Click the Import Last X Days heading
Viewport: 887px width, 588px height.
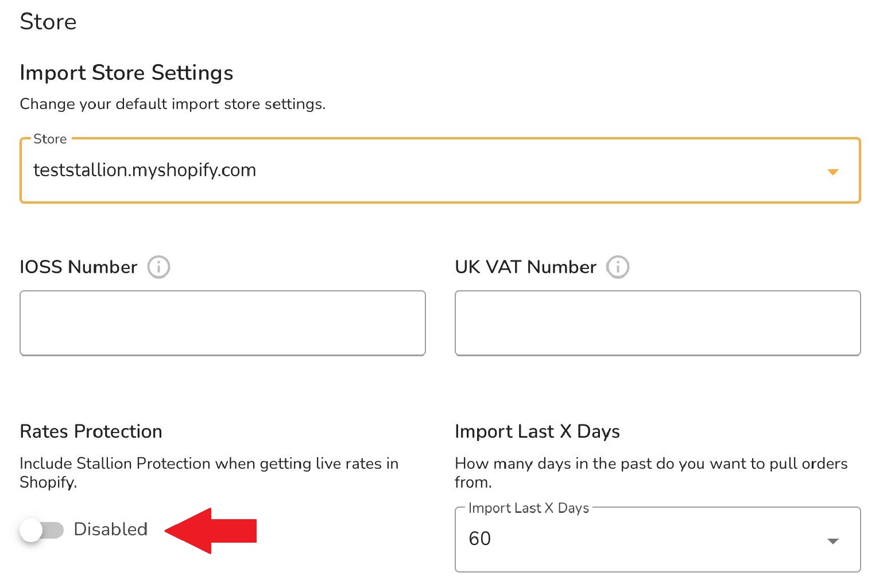point(537,431)
